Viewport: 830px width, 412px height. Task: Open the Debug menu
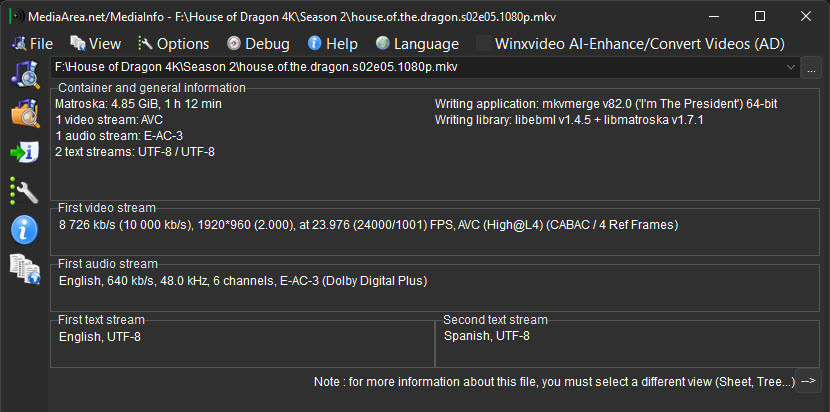258,44
